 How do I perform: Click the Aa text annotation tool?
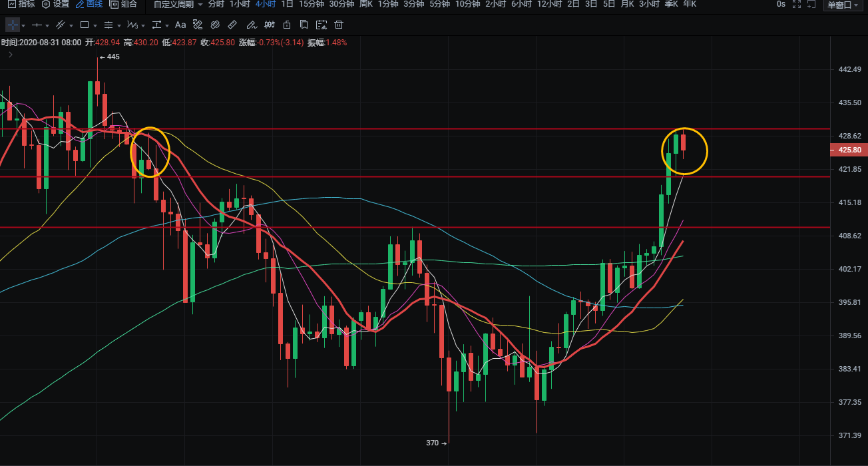click(x=180, y=25)
